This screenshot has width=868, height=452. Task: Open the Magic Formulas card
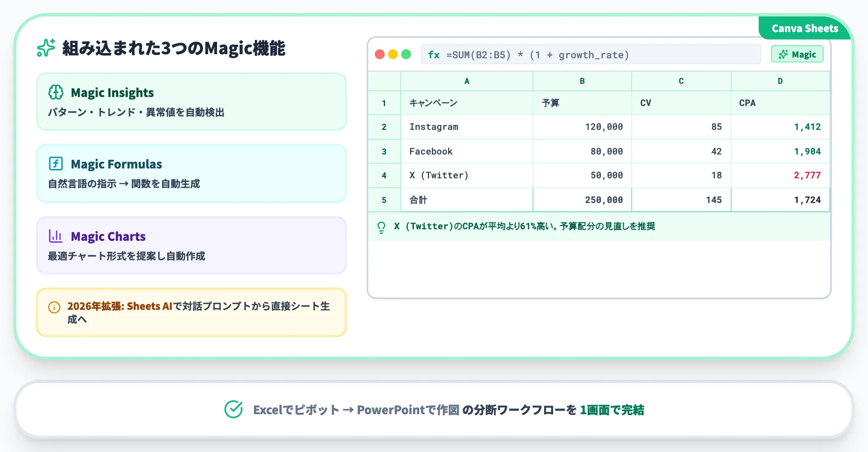tap(192, 173)
